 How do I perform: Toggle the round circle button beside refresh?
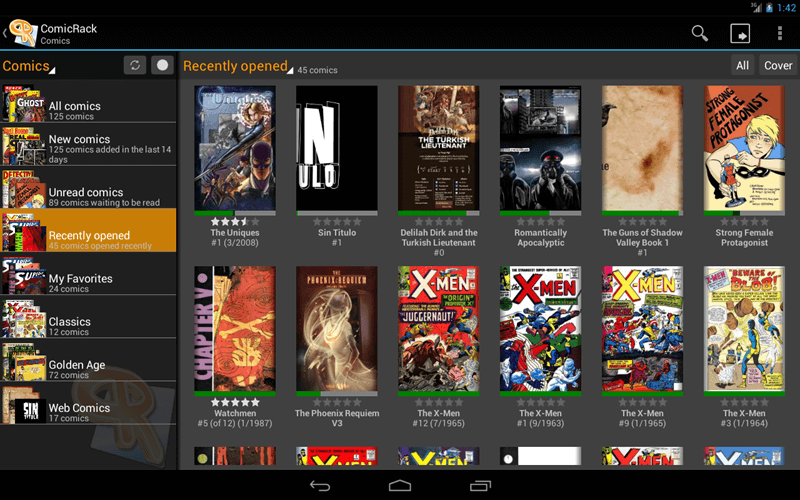(162, 65)
